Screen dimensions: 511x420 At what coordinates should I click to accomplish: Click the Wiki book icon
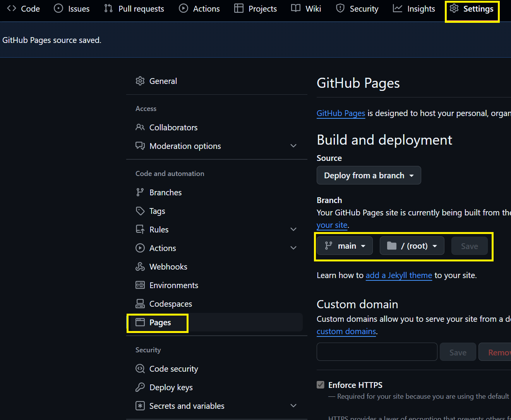[296, 8]
